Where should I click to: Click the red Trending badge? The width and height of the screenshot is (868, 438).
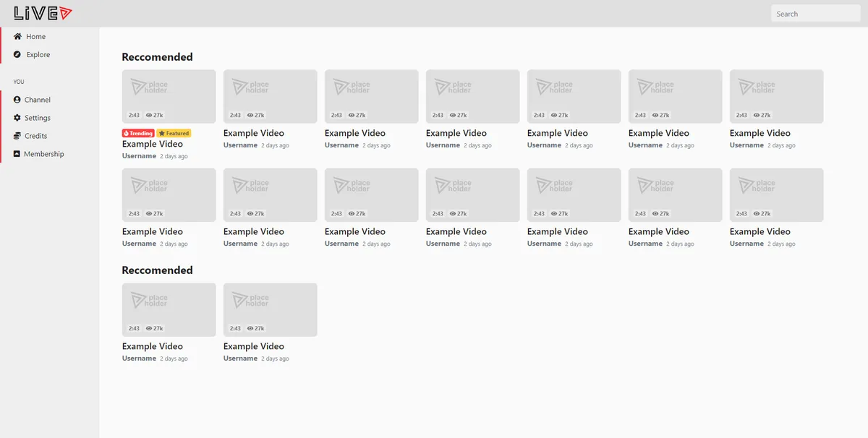pyautogui.click(x=137, y=133)
